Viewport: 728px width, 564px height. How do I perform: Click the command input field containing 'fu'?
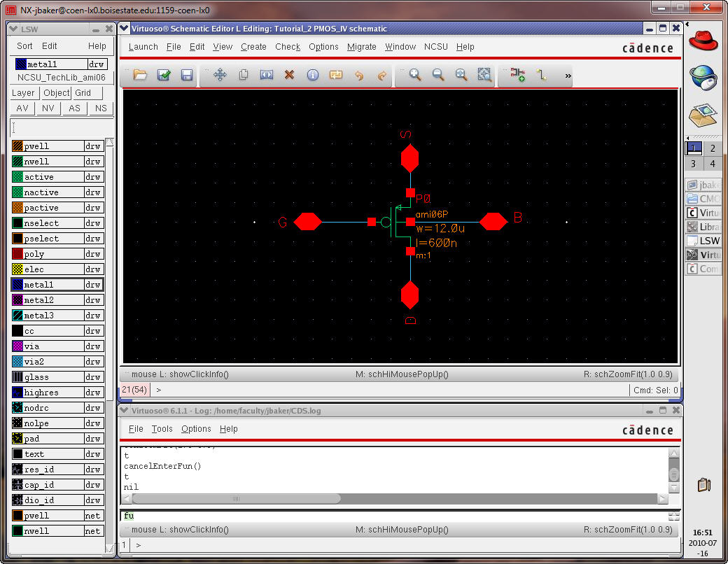[392, 516]
